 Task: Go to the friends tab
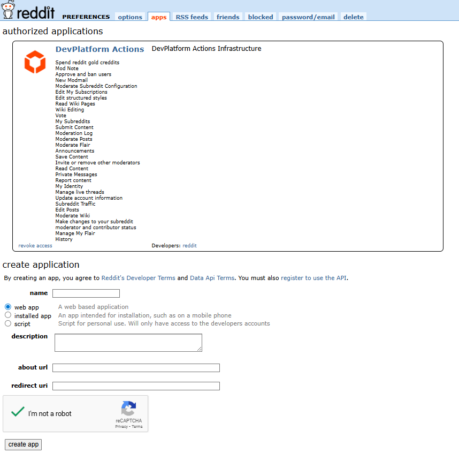[x=228, y=17]
